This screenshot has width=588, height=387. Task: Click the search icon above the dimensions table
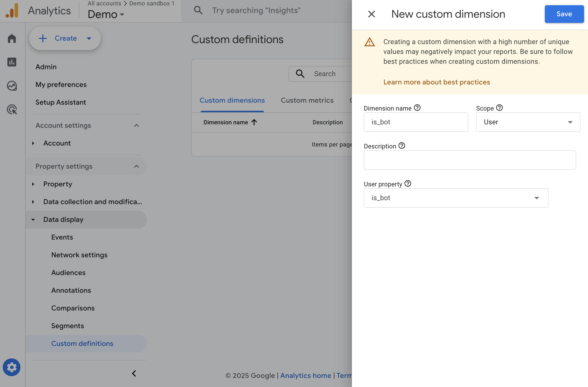[300, 74]
